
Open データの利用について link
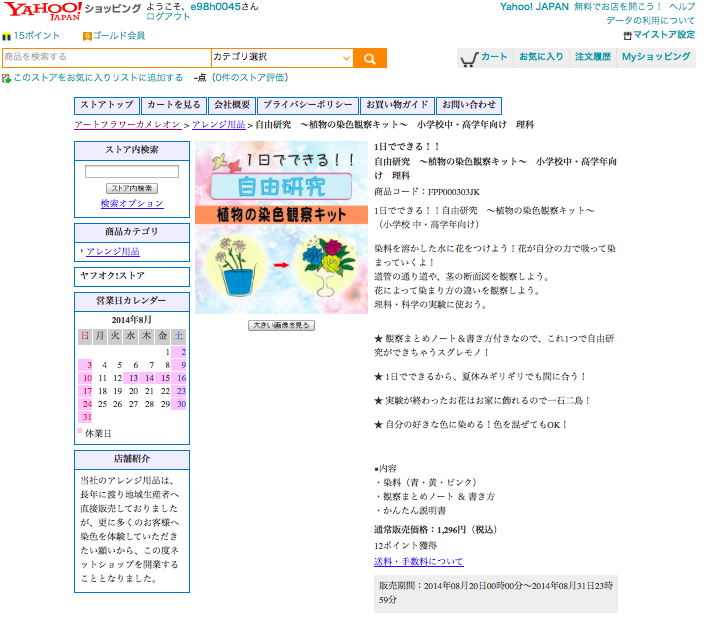click(650, 21)
